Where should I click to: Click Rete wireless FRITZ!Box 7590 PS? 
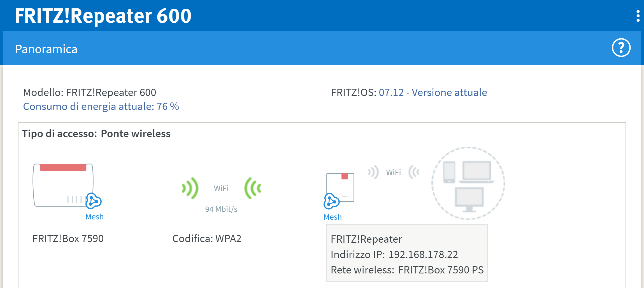point(407,270)
